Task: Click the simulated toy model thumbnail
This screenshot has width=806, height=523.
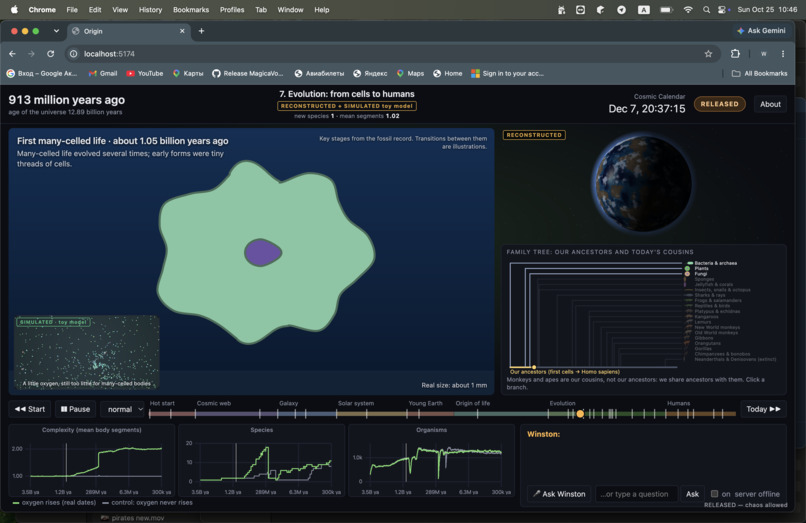Action: coord(86,352)
